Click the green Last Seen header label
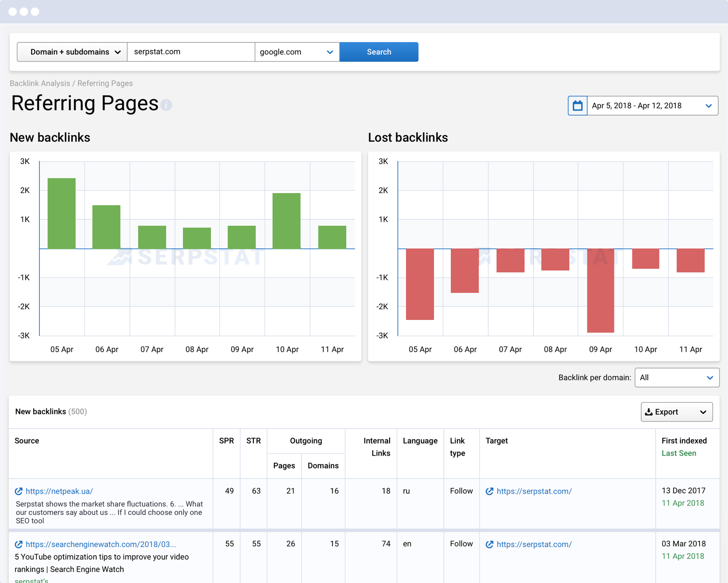Viewport: 728px width, 583px height. 679,453
